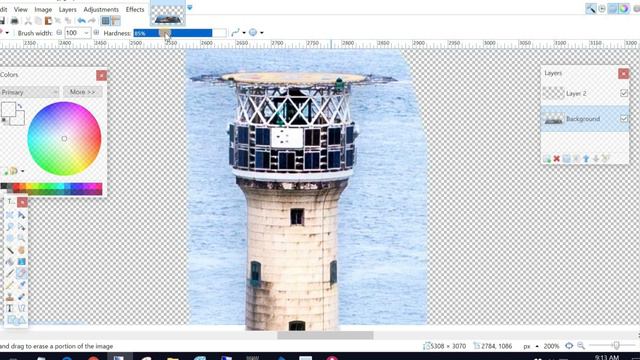Select the Pencil tool
This screenshot has height=360, width=640.
point(10,285)
